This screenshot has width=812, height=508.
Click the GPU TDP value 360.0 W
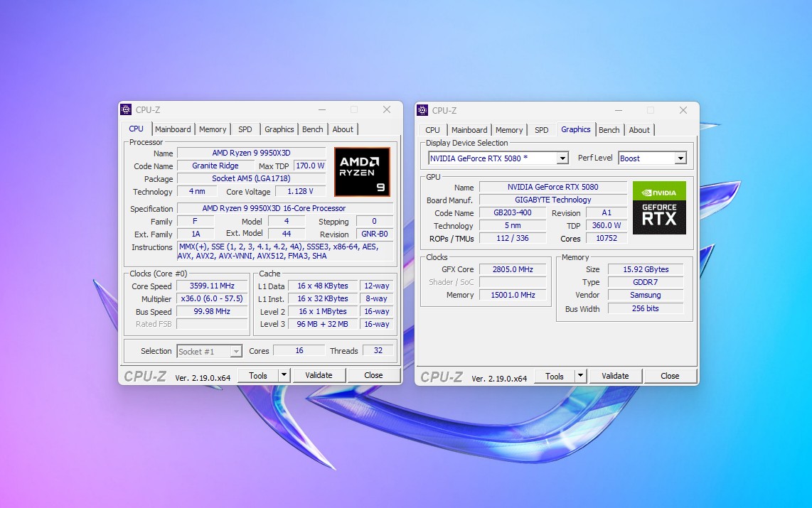(607, 225)
